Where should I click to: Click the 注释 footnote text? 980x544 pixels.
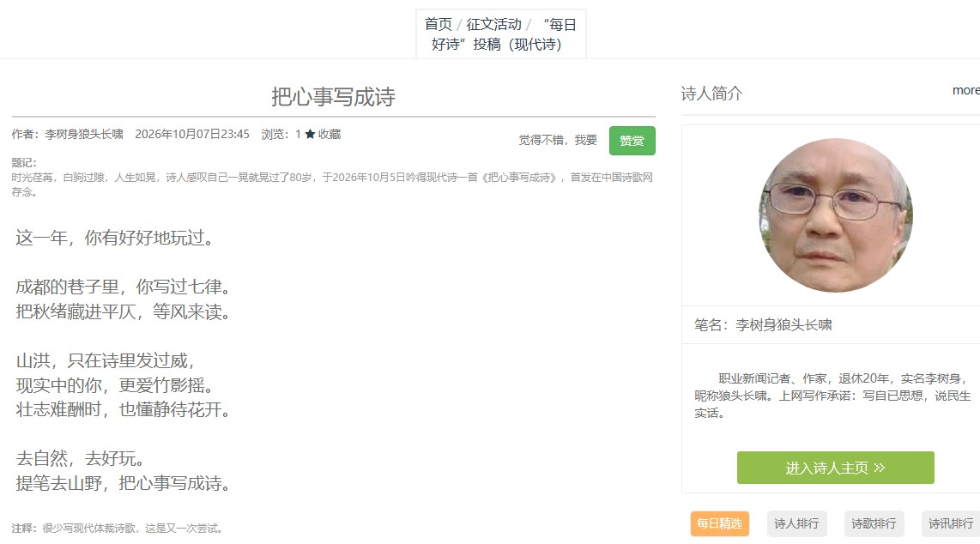pyautogui.click(x=118, y=529)
